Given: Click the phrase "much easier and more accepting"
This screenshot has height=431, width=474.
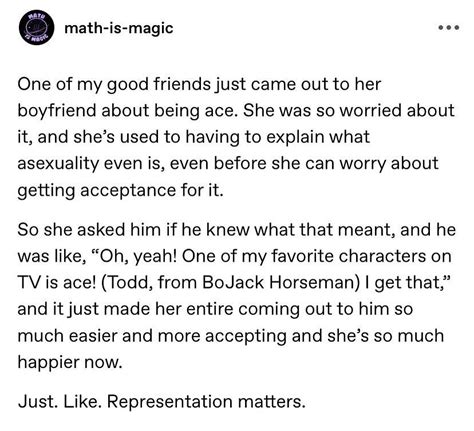Looking at the screenshot, I should (152, 336).
